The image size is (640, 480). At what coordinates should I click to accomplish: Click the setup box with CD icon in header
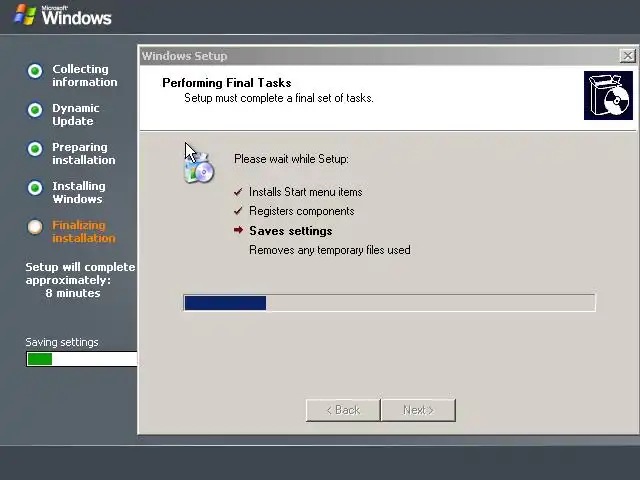(608, 96)
